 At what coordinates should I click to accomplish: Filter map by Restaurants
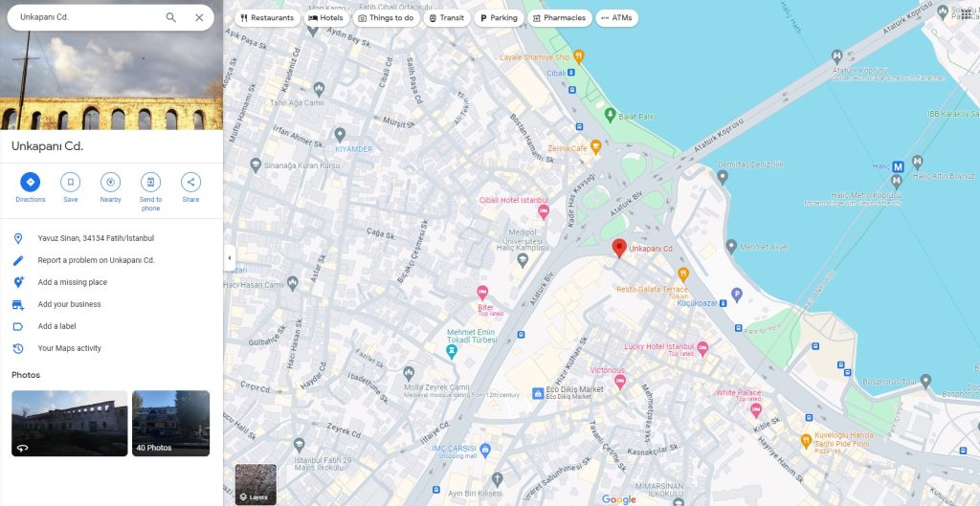point(267,18)
